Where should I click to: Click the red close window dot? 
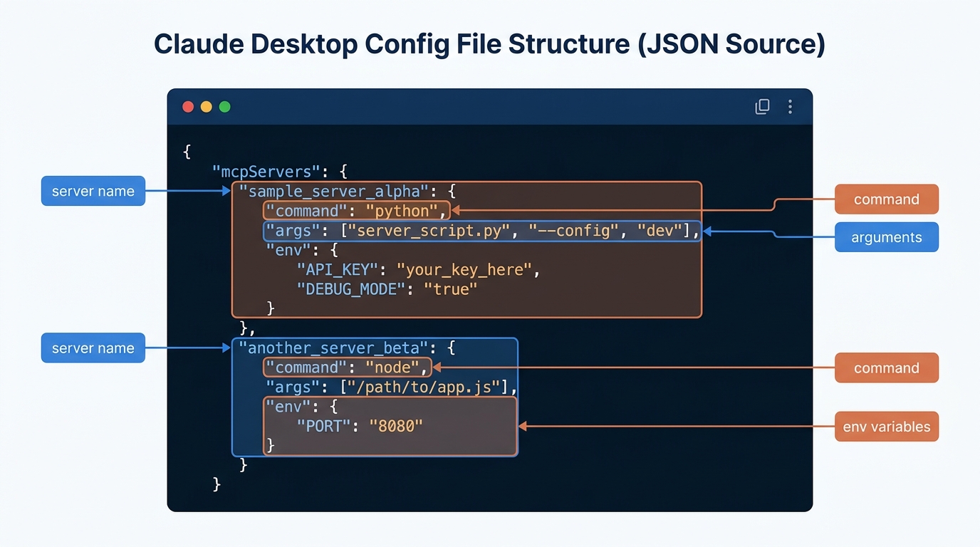point(188,107)
